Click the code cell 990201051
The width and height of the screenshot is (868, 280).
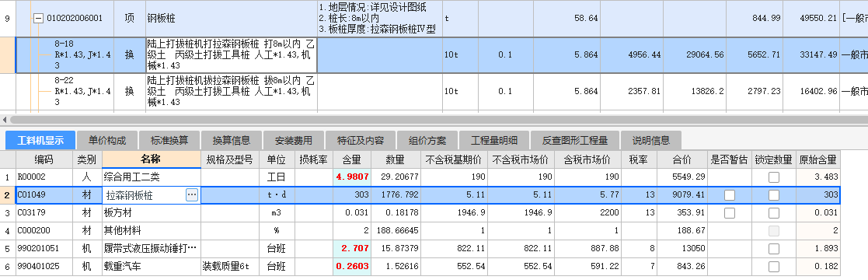pyautogui.click(x=44, y=249)
